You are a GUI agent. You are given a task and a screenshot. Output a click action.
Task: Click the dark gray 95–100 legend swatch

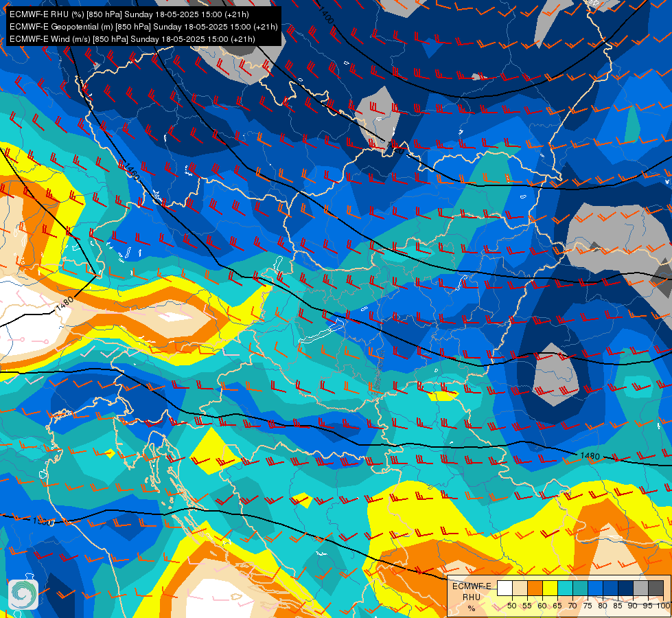coord(656,588)
